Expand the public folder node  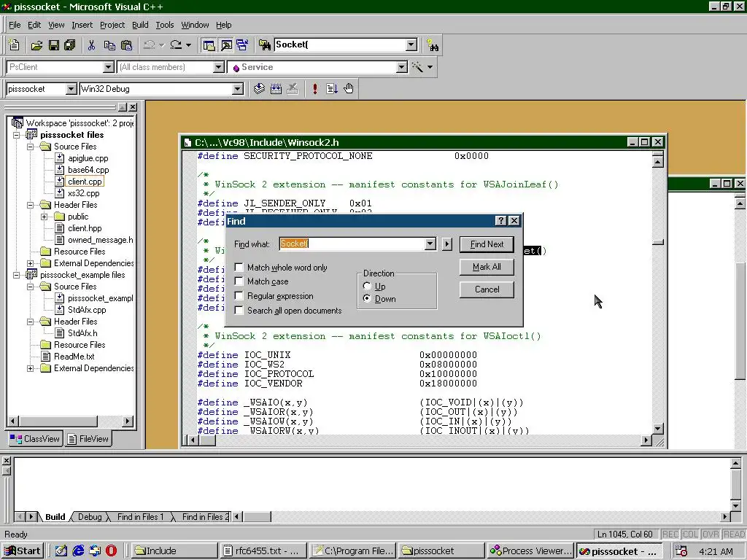point(44,217)
